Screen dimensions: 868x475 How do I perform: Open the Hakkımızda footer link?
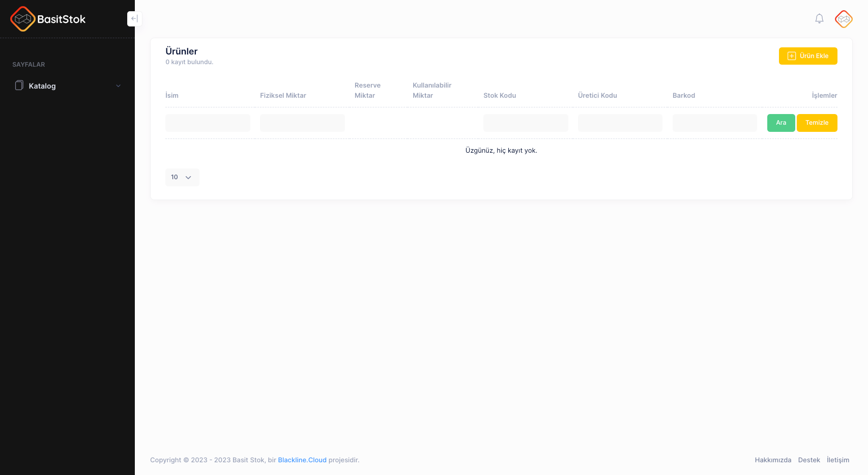coord(773,460)
